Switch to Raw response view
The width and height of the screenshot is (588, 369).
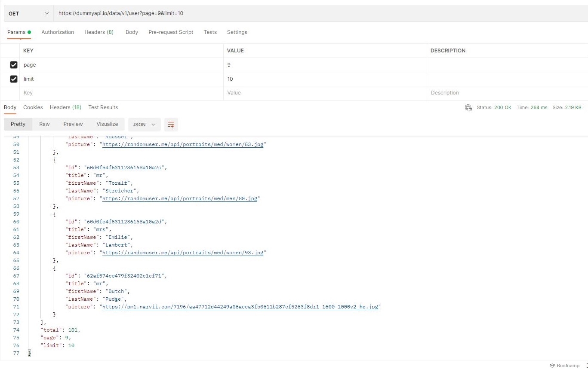(x=44, y=124)
